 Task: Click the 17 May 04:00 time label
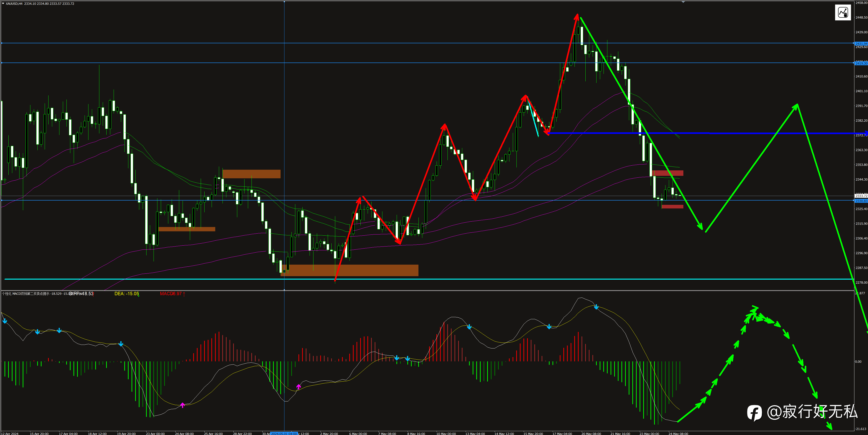(x=562, y=433)
